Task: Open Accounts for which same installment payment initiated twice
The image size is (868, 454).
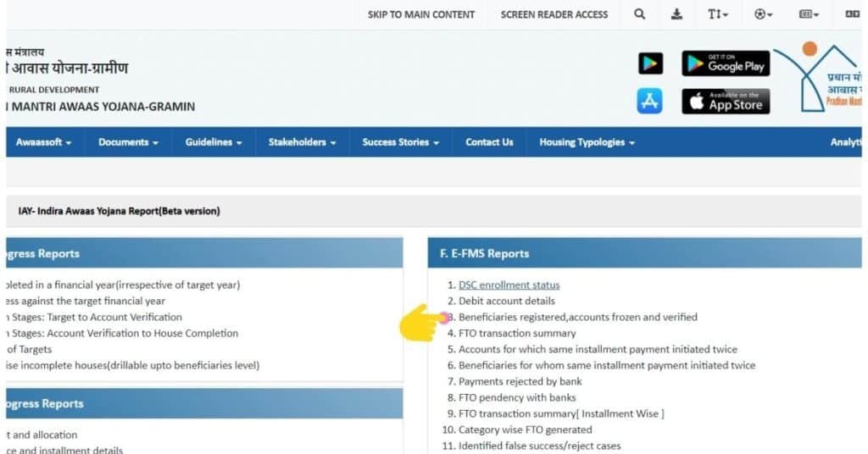Action: point(598,349)
